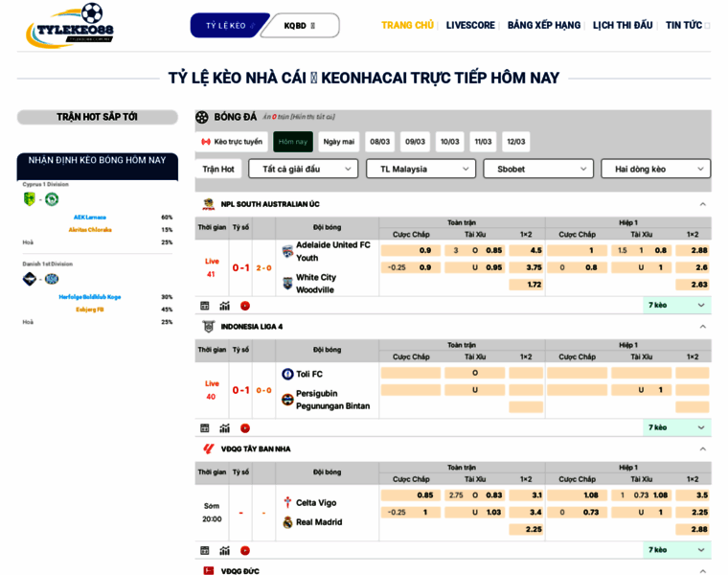Play live stream icon under Toli FC match
728x575 pixels.
click(245, 428)
